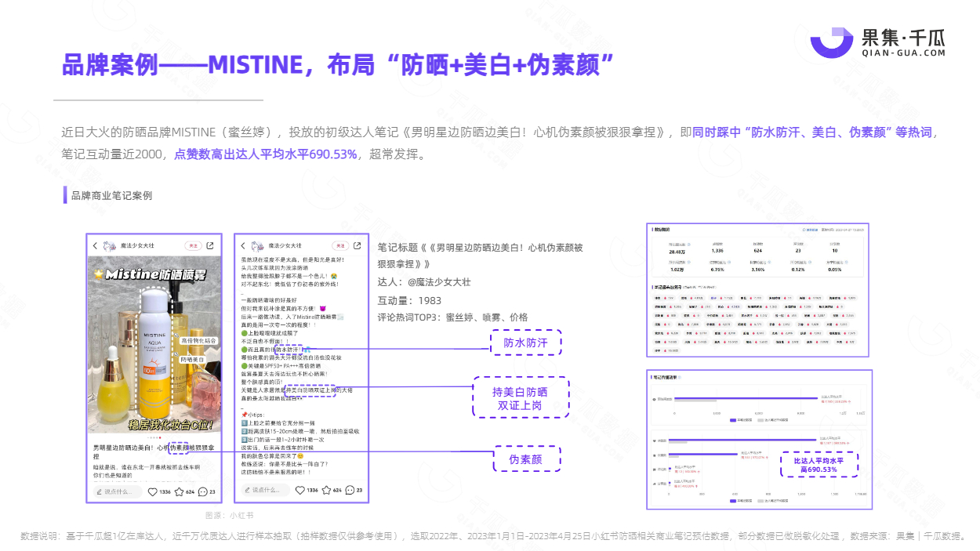Click the 图源：小红书 caption
980x551 pixels.
[229, 516]
